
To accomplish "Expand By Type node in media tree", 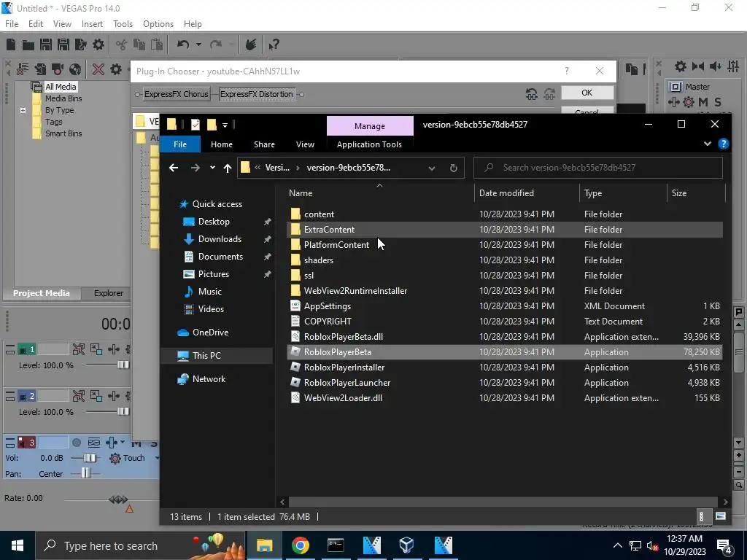I will click(23, 111).
